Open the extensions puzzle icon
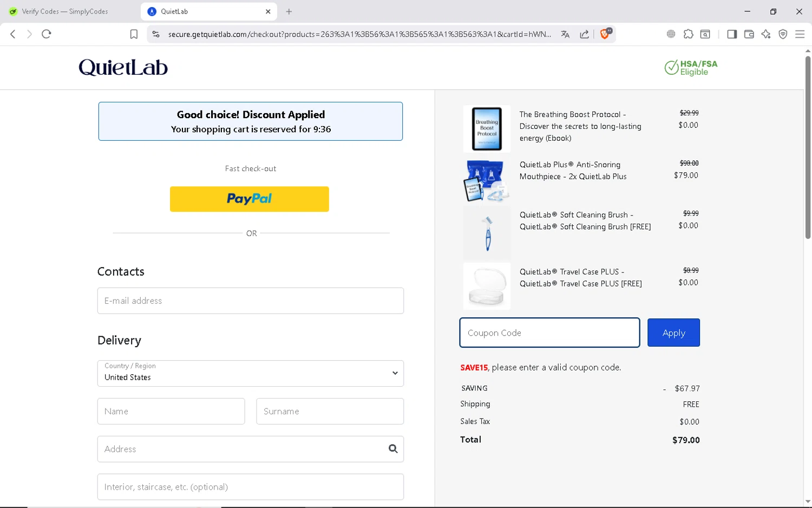The height and width of the screenshot is (508, 812). 688,34
